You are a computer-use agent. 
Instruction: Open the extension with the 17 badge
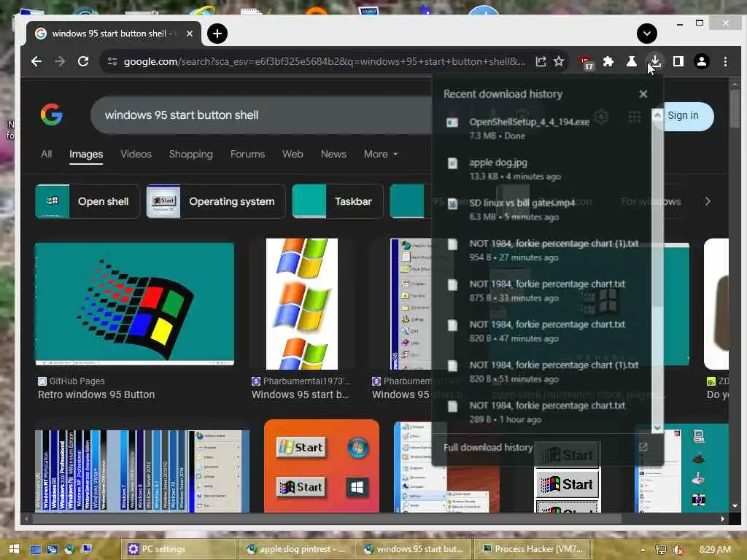(x=586, y=63)
